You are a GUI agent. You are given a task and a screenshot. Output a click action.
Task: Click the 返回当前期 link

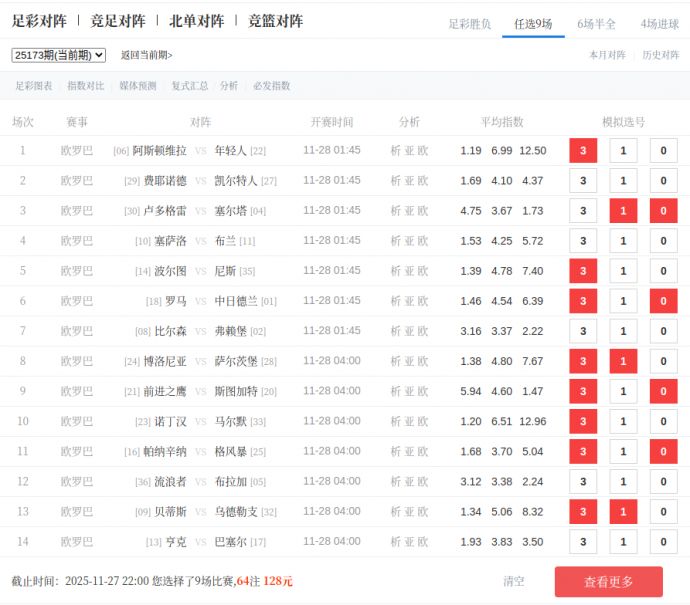coord(146,55)
